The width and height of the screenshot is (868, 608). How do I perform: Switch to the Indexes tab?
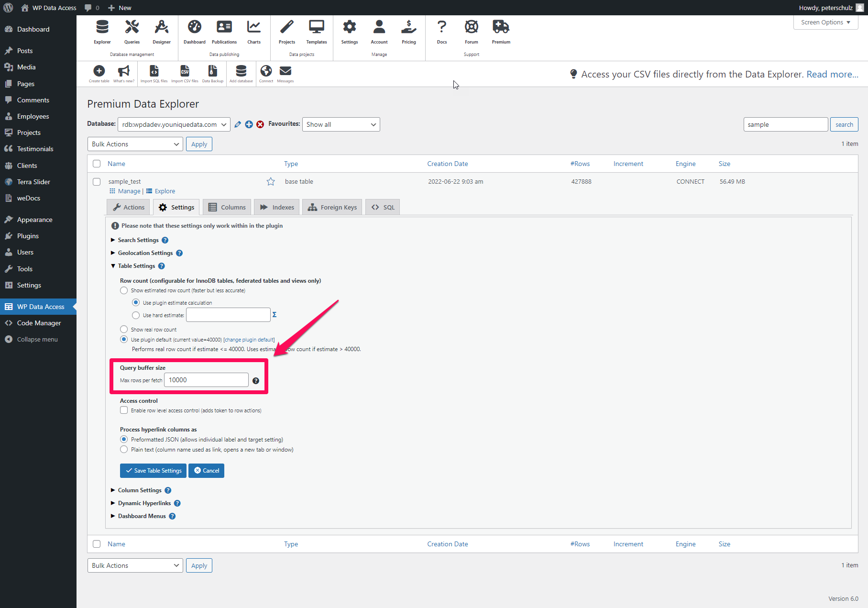276,207
